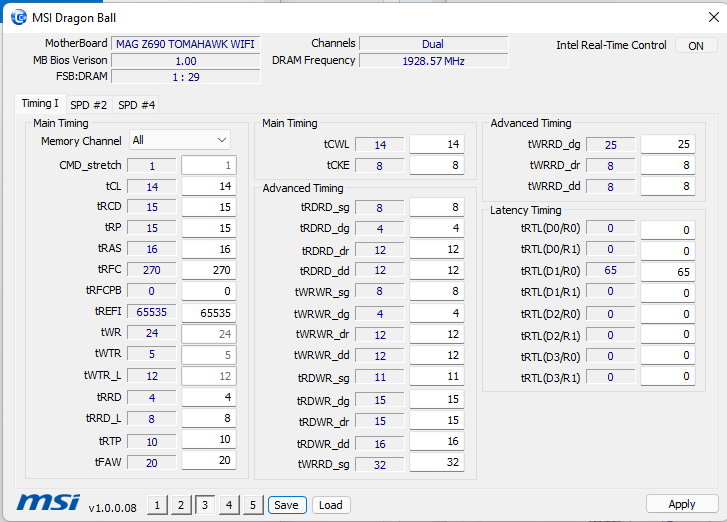This screenshot has width=727, height=522.
Task: Click the MSI Dragon Ball app icon
Action: 19,18
